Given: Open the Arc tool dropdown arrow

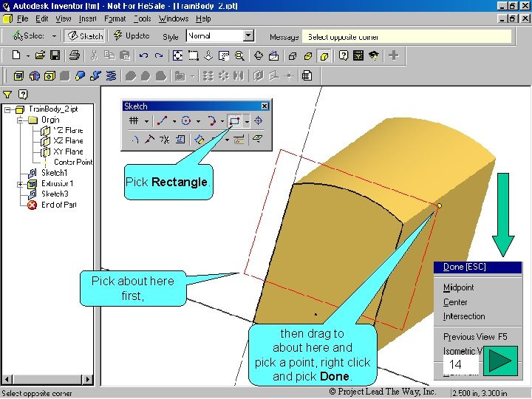Looking at the screenshot, I should coord(222,120).
